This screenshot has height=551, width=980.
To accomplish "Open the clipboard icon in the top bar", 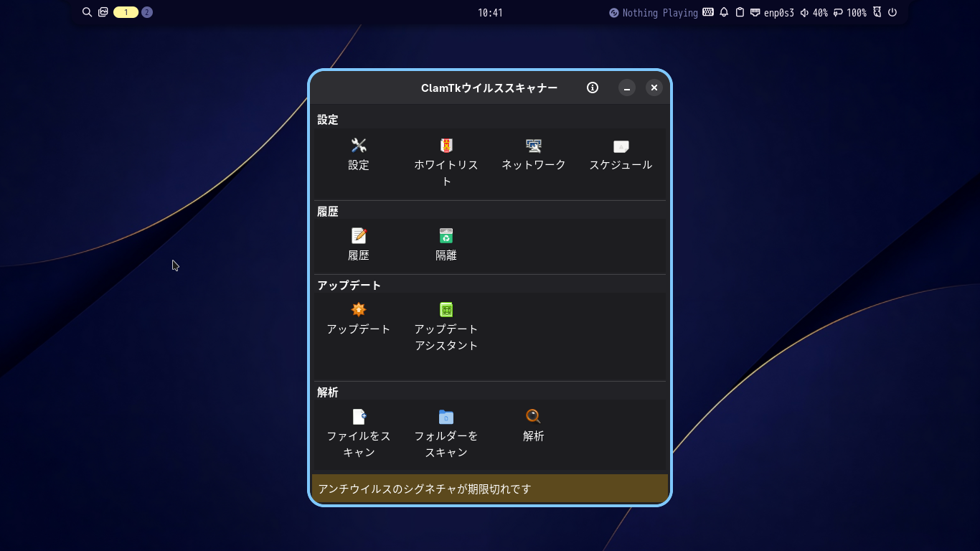I will click(x=740, y=12).
